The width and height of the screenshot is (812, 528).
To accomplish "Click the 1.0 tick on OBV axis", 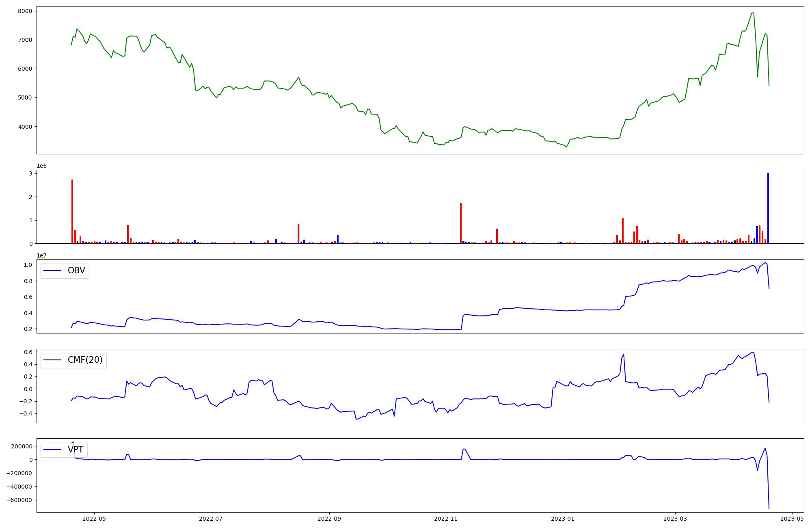I will pos(28,265).
